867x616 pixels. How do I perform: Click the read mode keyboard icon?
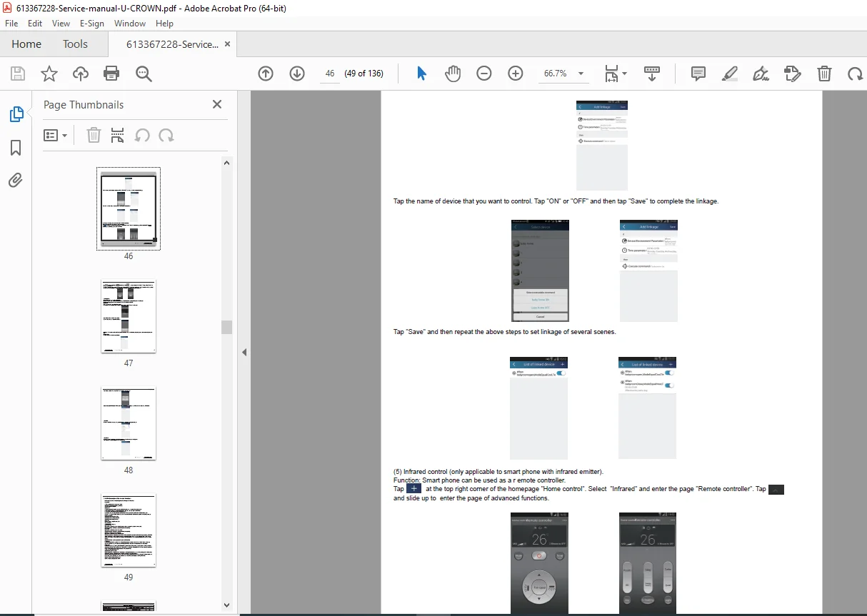(652, 74)
